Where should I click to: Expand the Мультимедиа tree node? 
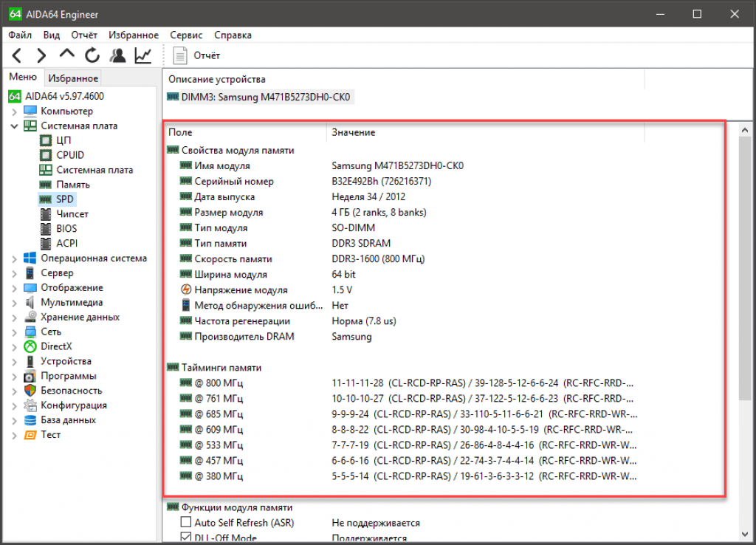[x=14, y=303]
